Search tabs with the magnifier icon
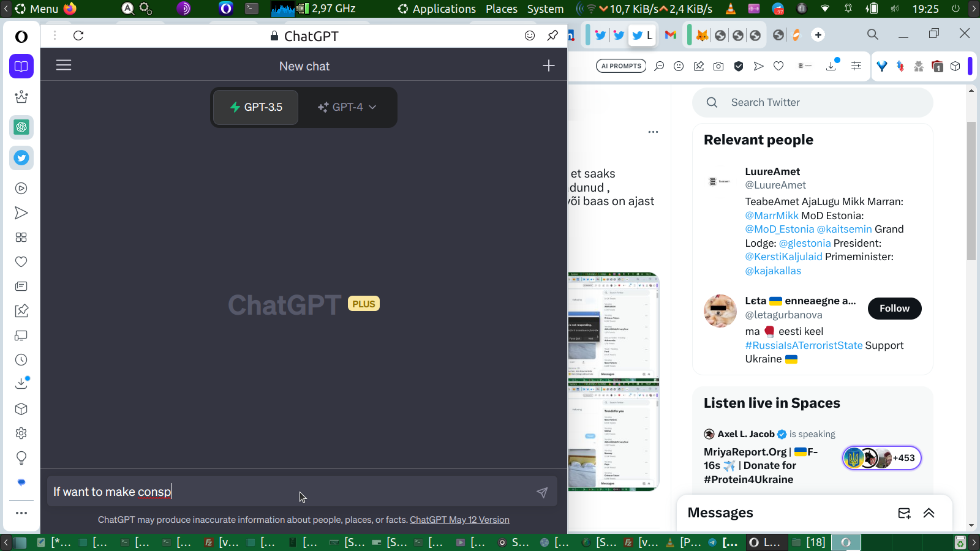The image size is (980, 551). (x=873, y=34)
